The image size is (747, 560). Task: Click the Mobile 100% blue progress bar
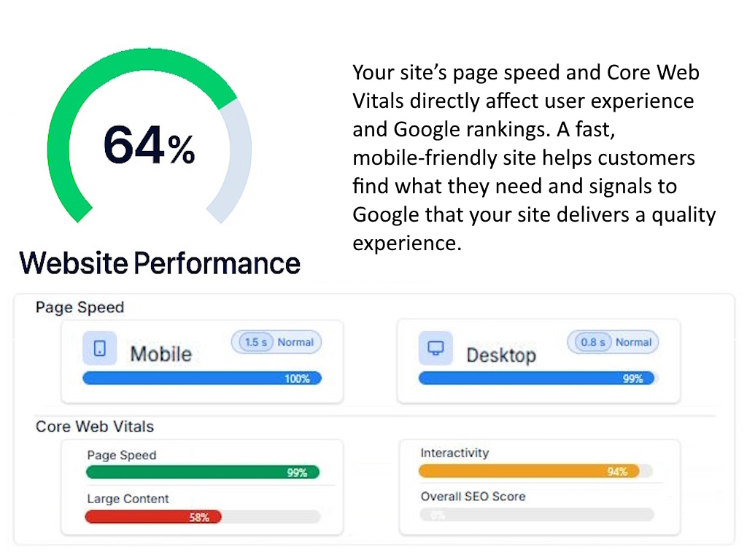(x=202, y=378)
